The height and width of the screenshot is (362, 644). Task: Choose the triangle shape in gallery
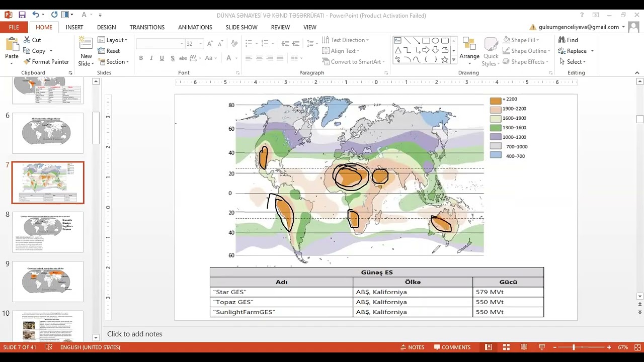[x=398, y=50]
